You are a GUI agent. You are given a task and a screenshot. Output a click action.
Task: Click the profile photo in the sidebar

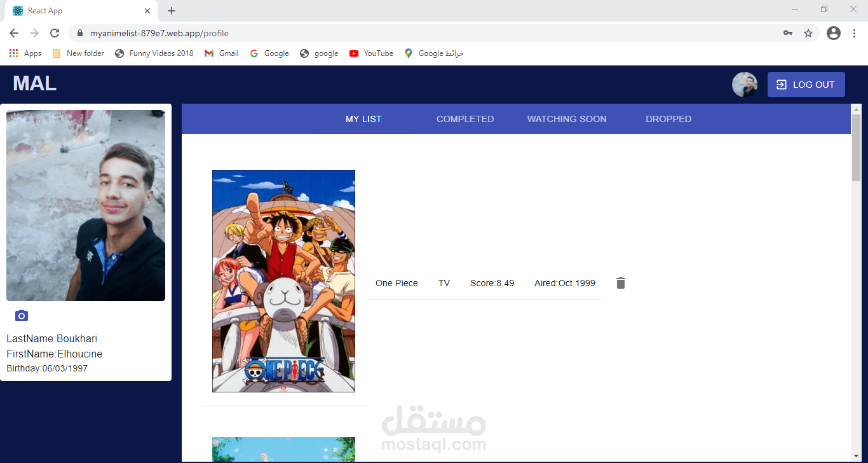click(x=86, y=205)
